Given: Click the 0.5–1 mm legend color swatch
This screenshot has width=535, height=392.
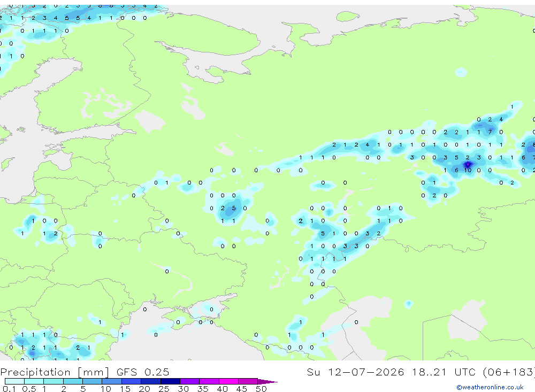Looking at the screenshot, I should tap(34, 381).
